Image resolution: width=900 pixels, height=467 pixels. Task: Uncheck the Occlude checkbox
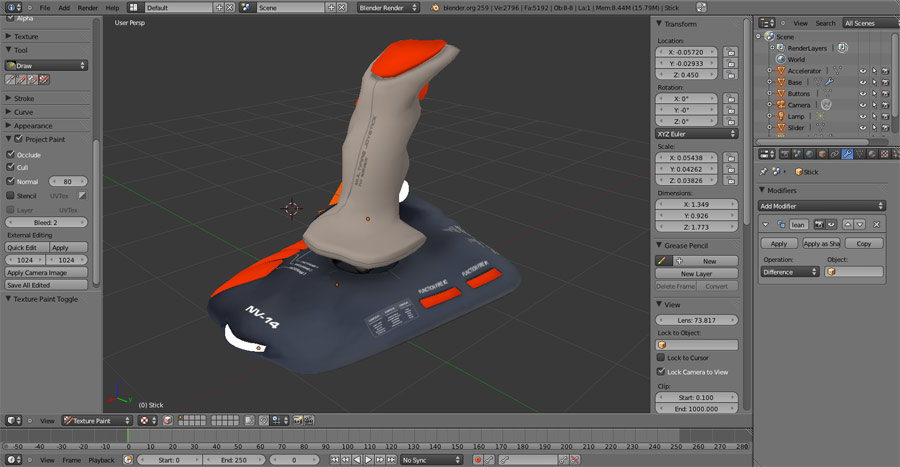(11, 155)
